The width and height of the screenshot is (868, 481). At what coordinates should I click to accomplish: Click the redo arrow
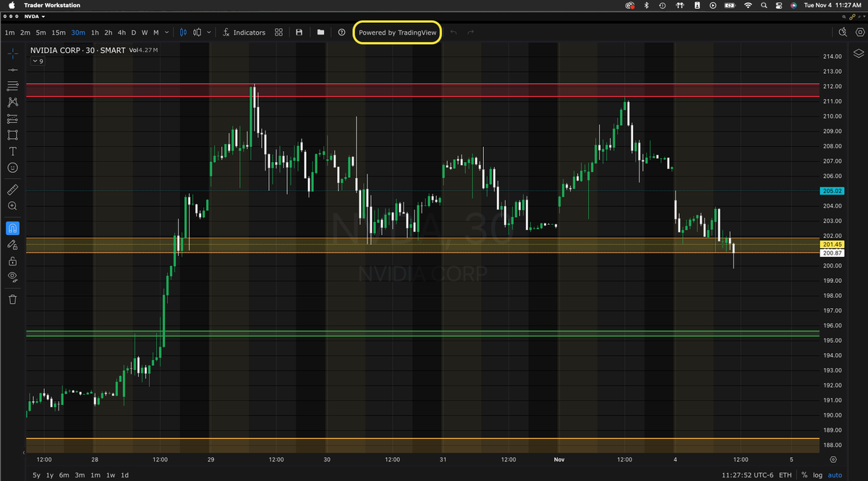(471, 33)
